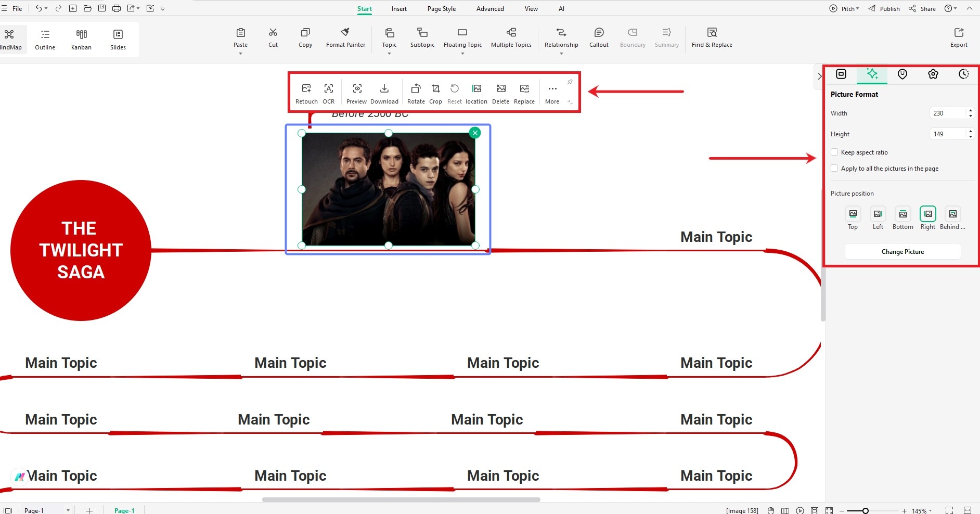The height and width of the screenshot is (514, 980).
Task: Switch to the Page Style tab
Action: tap(442, 9)
